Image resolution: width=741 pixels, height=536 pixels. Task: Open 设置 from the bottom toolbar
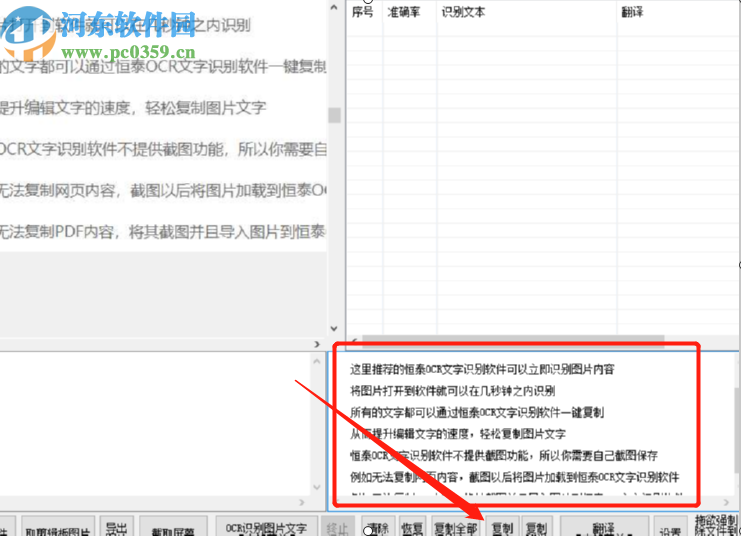(670, 528)
